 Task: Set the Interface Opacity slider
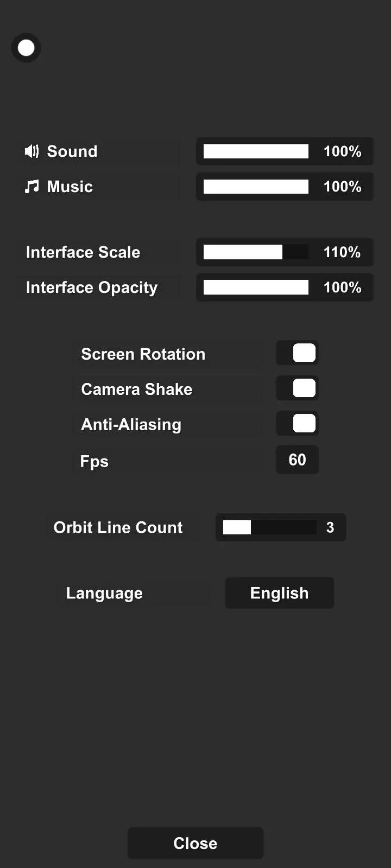point(256,288)
